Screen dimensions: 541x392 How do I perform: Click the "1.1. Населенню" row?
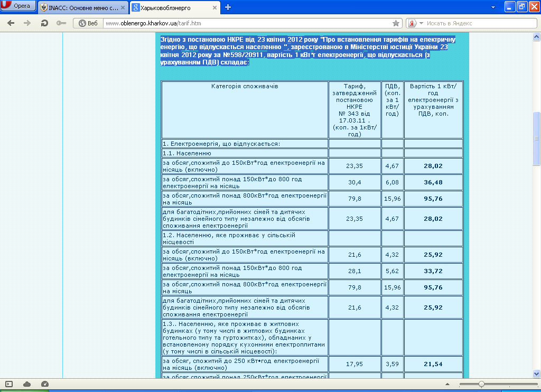click(x=245, y=153)
